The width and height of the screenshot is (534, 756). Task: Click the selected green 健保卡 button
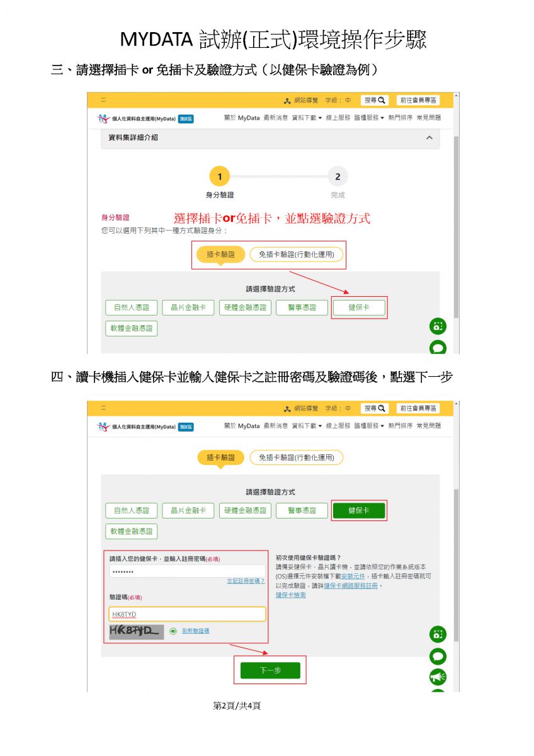pyautogui.click(x=359, y=510)
